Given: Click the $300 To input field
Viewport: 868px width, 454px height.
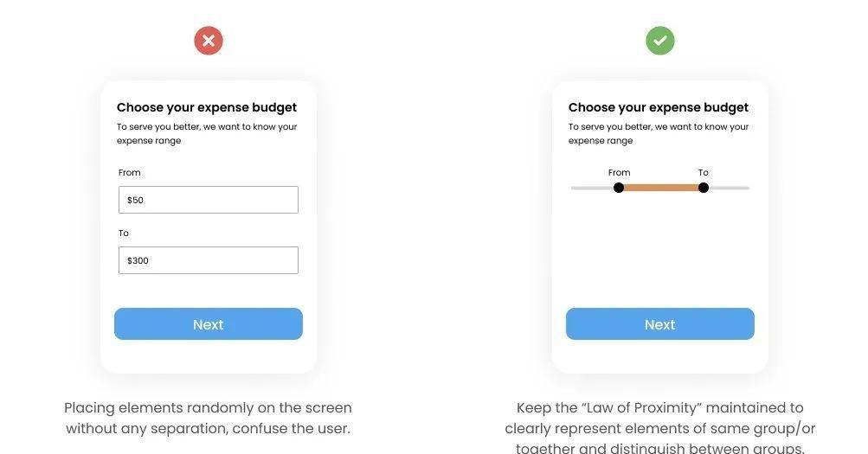Looking at the screenshot, I should click(x=209, y=260).
